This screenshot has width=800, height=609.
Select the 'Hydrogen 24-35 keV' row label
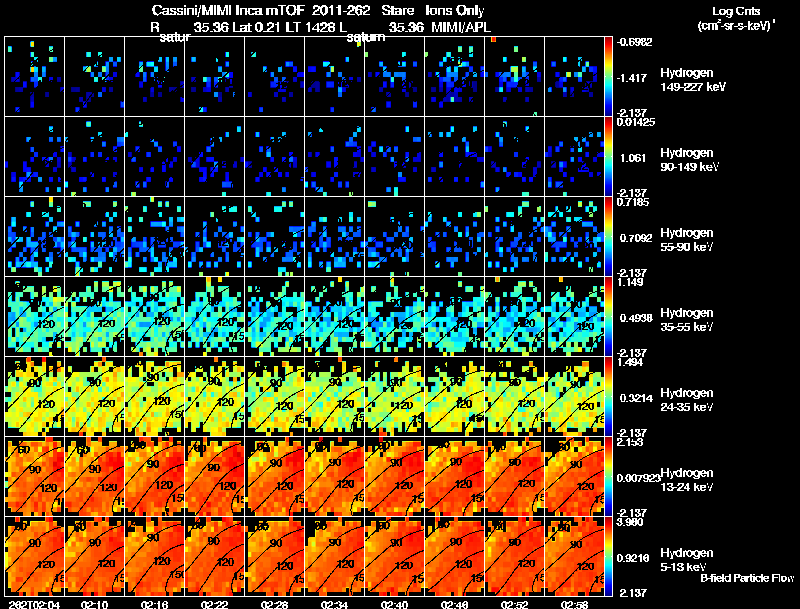click(687, 400)
